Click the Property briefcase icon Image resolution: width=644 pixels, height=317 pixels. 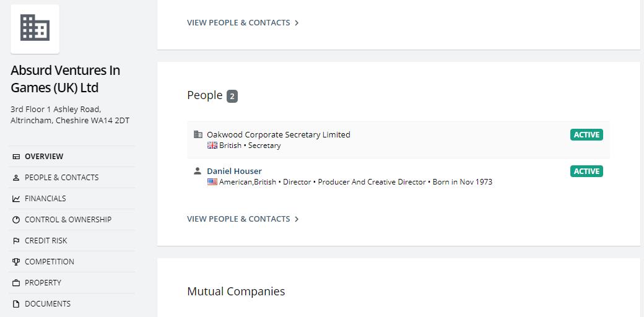16,283
